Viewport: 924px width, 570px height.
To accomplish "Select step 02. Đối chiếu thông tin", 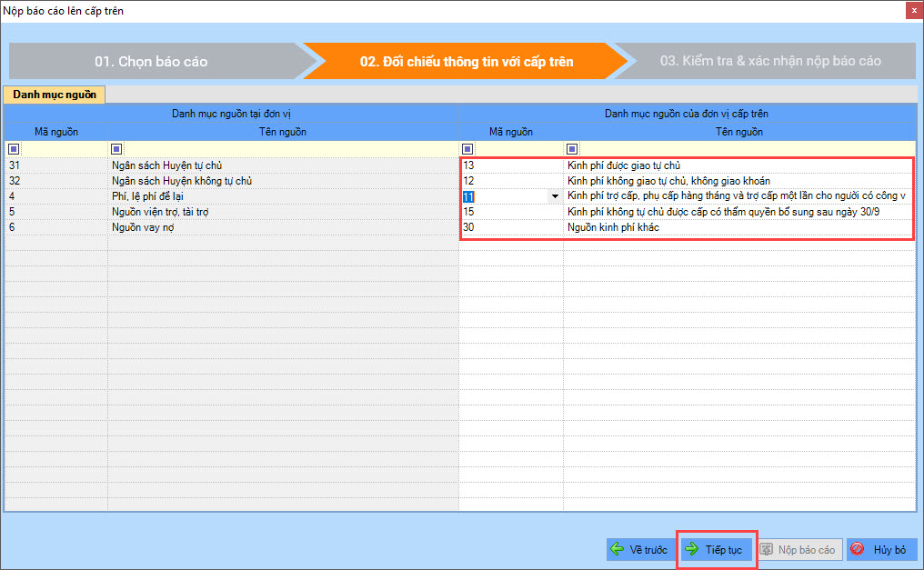I will [x=466, y=62].
